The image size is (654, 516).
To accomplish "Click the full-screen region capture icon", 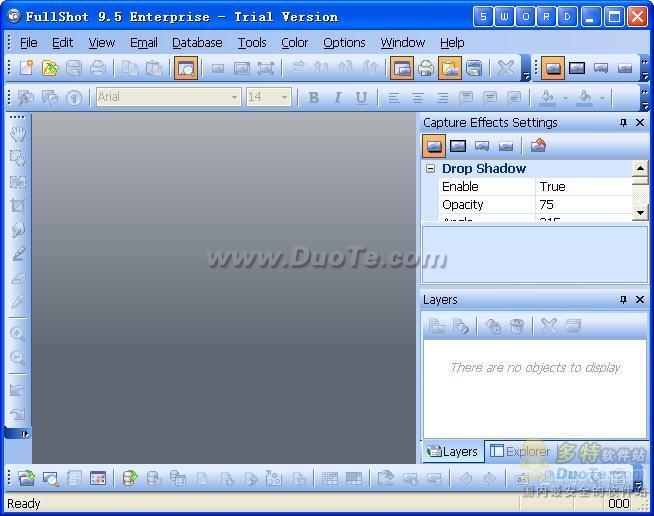I will 266,68.
